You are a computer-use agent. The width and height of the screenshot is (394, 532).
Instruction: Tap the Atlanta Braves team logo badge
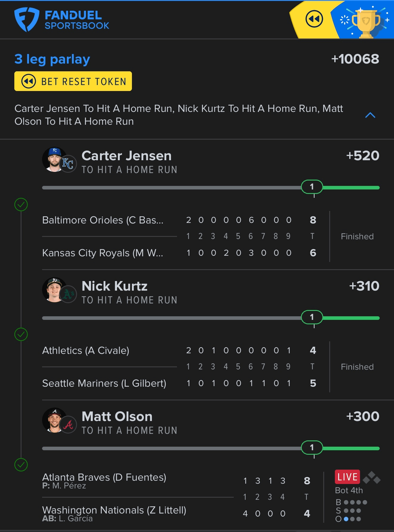click(x=68, y=425)
